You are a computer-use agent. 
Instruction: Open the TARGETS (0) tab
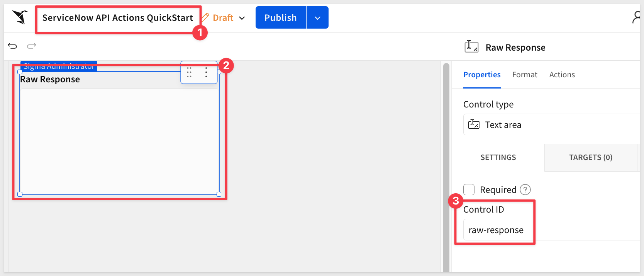[590, 157]
